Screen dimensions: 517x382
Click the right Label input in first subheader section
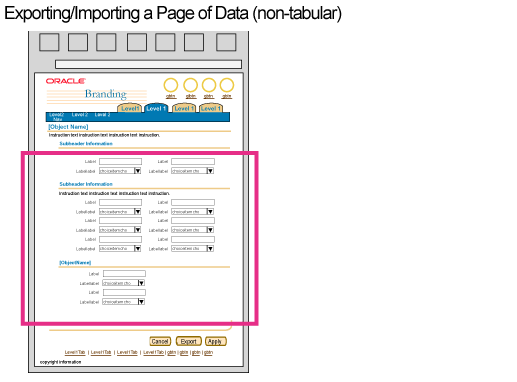193,162
